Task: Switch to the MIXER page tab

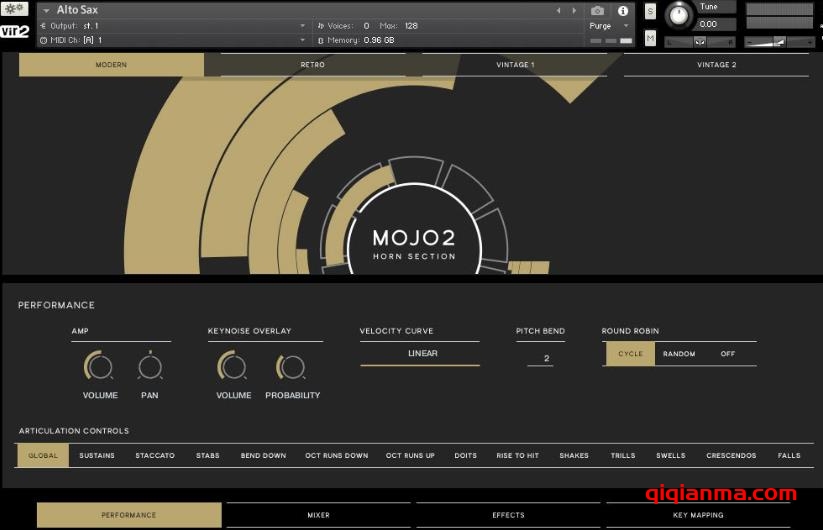Action: (319, 515)
